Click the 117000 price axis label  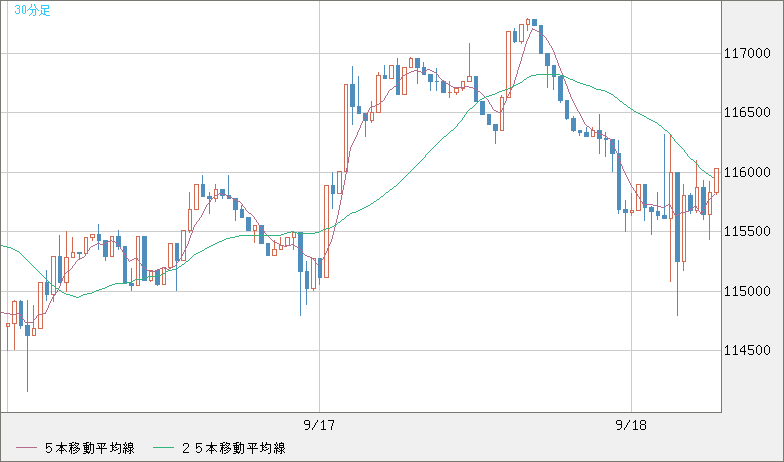coord(747,54)
